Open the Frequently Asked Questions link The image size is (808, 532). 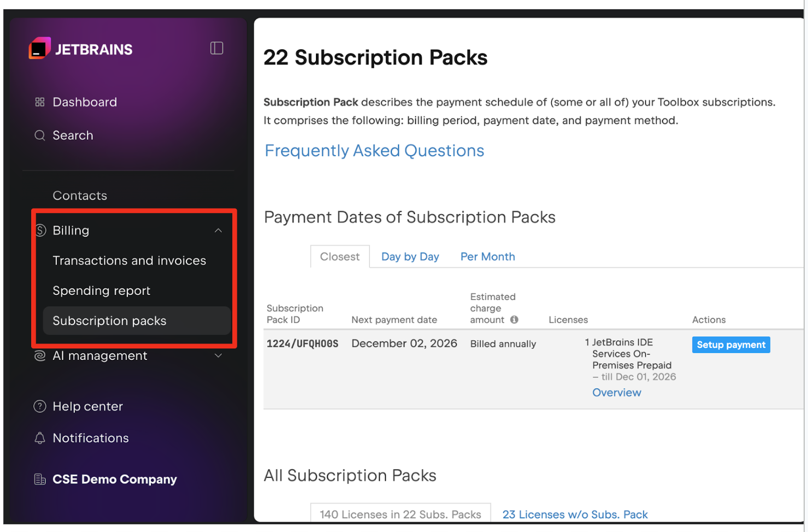click(x=374, y=151)
